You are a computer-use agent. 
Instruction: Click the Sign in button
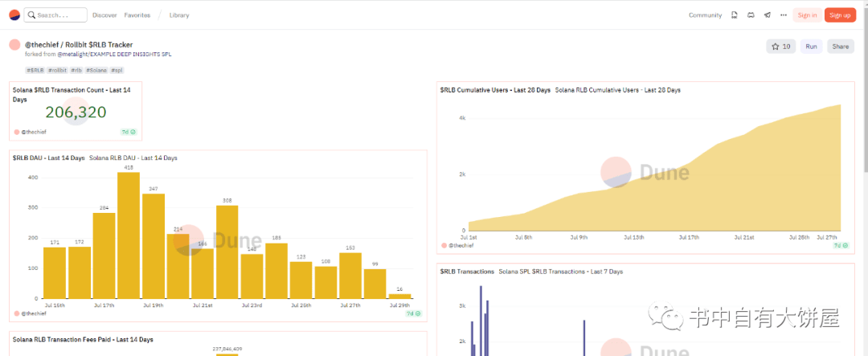[x=807, y=15]
